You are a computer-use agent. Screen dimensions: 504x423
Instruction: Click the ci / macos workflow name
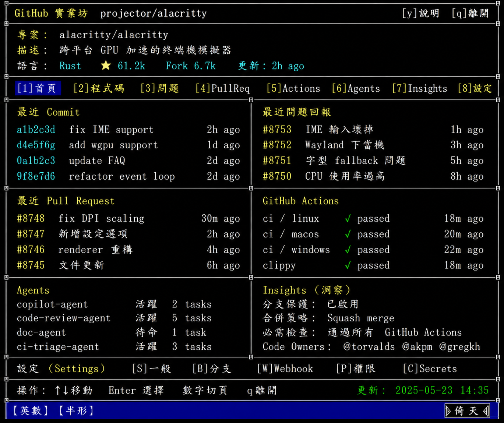point(291,234)
